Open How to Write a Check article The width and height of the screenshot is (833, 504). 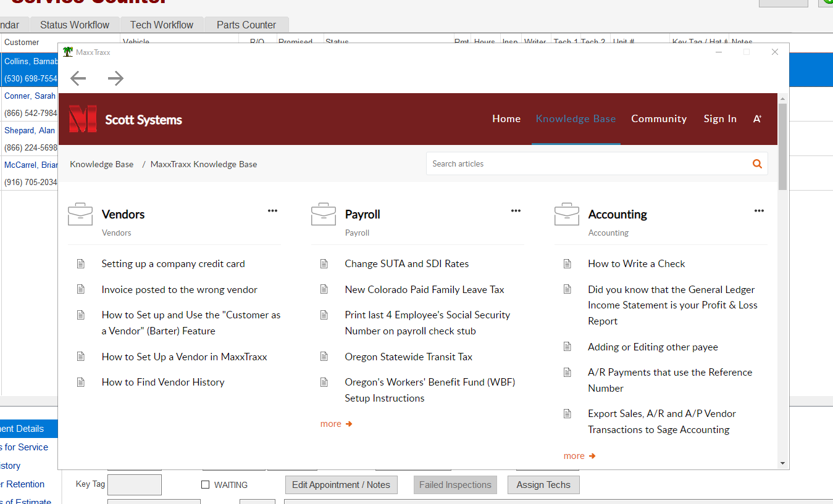(x=637, y=263)
